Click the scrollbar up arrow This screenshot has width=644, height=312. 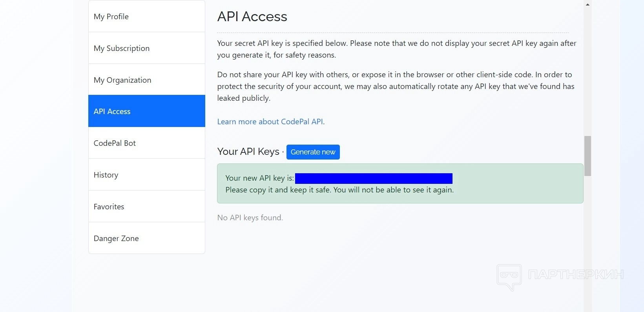click(x=587, y=4)
